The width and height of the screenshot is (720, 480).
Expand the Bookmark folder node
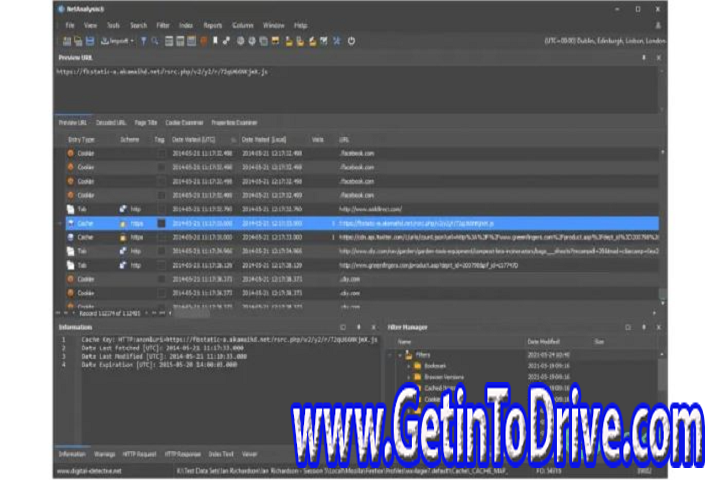pyautogui.click(x=409, y=366)
